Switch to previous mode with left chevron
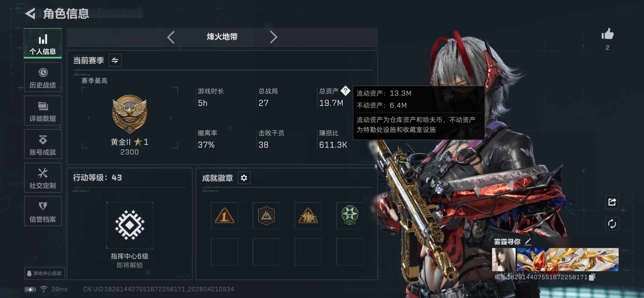 (171, 37)
